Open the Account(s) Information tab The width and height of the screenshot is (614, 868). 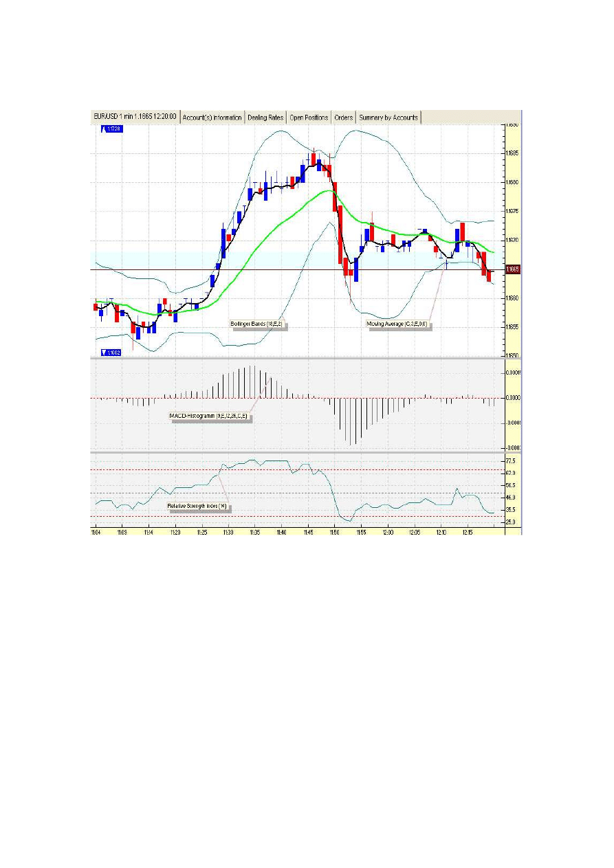pos(212,118)
